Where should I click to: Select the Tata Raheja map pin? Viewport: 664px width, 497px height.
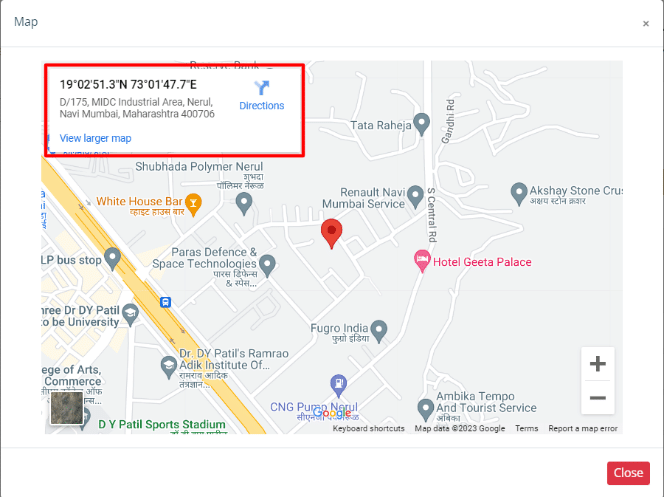(421, 124)
